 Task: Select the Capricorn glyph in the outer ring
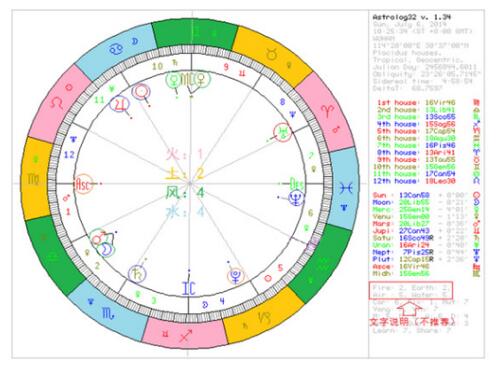[x=264, y=318]
